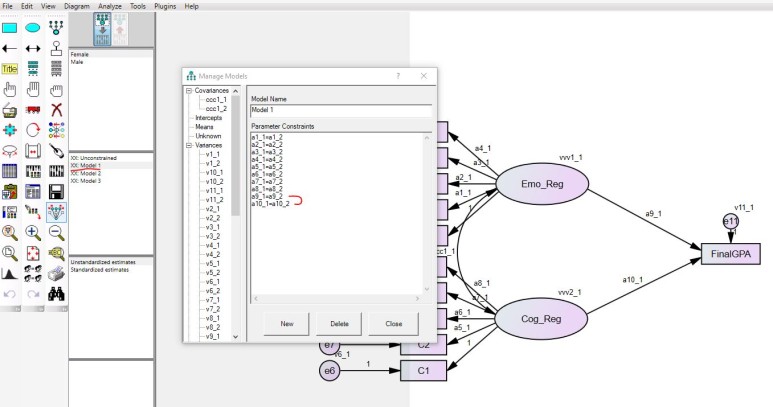Screen dimensions: 773x407
Task: Click the Print icon
Action: (x=56, y=273)
